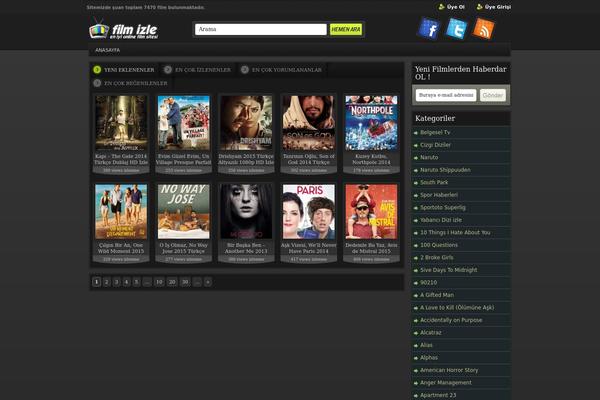Open the Alcatraz category
The width and height of the screenshot is (600, 400).
coord(430,333)
